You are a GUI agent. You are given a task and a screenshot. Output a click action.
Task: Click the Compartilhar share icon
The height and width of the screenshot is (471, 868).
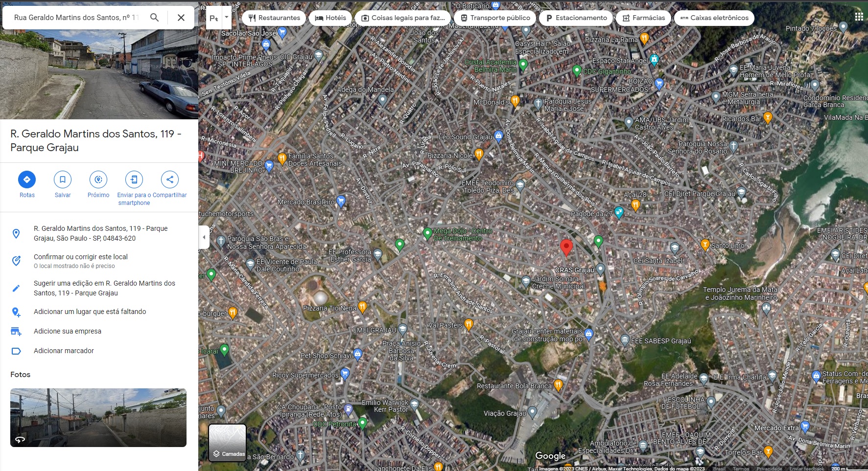point(169,179)
